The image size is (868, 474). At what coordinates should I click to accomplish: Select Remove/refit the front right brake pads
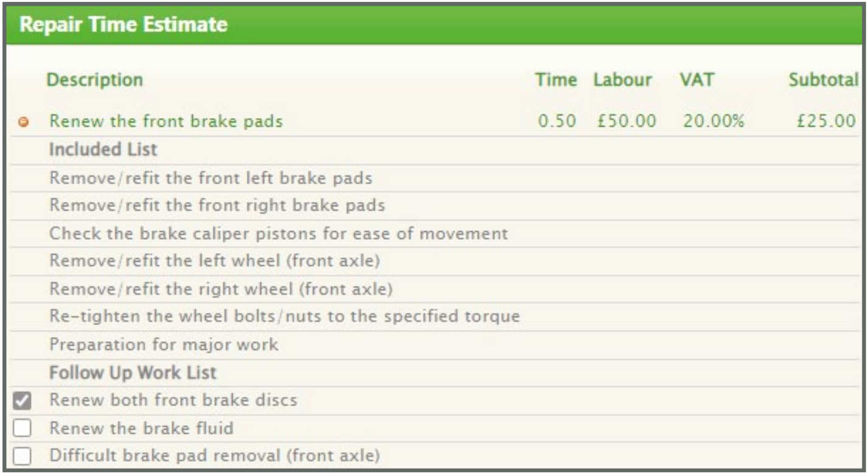click(x=217, y=205)
